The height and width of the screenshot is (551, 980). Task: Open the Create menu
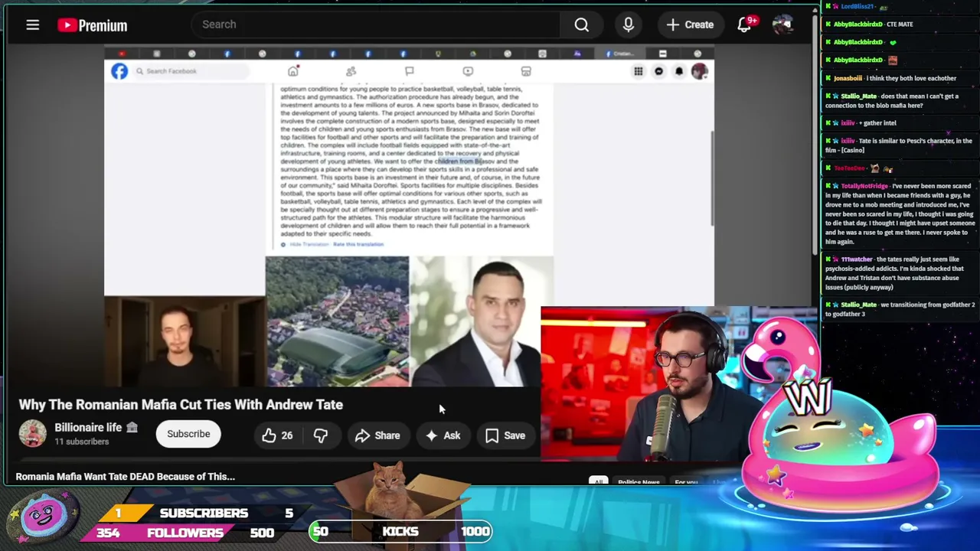690,24
